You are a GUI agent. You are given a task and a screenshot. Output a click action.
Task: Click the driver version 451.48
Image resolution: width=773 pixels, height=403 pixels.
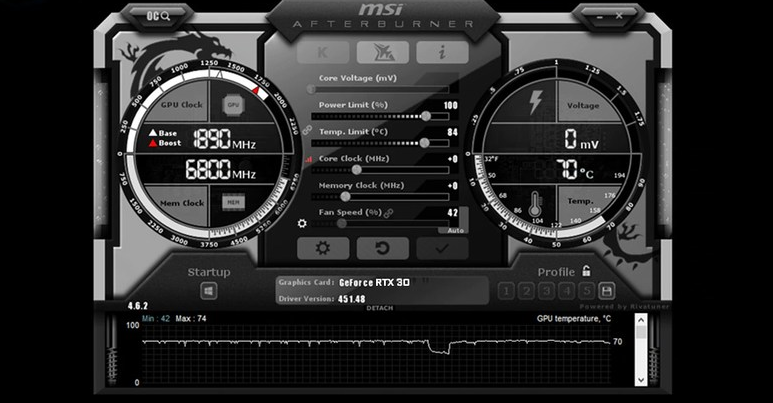pyautogui.click(x=351, y=299)
